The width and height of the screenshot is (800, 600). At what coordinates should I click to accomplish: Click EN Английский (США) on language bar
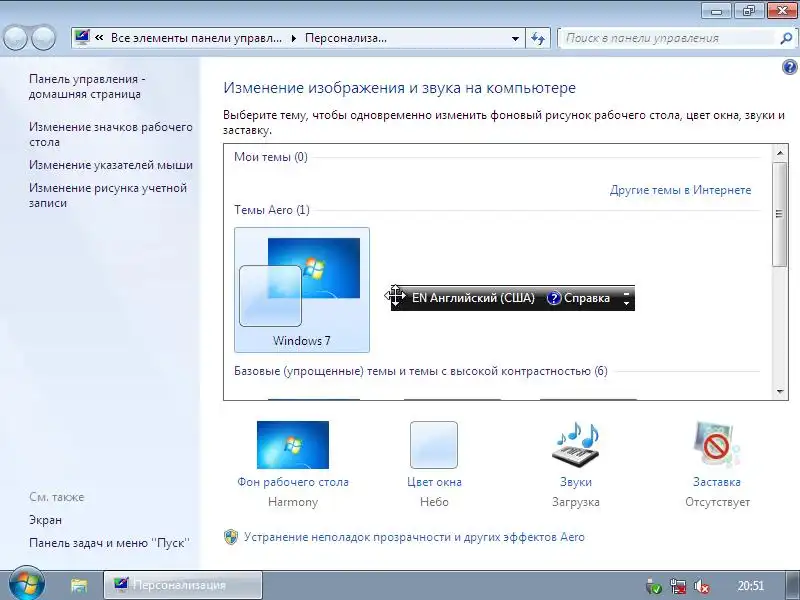tap(473, 298)
